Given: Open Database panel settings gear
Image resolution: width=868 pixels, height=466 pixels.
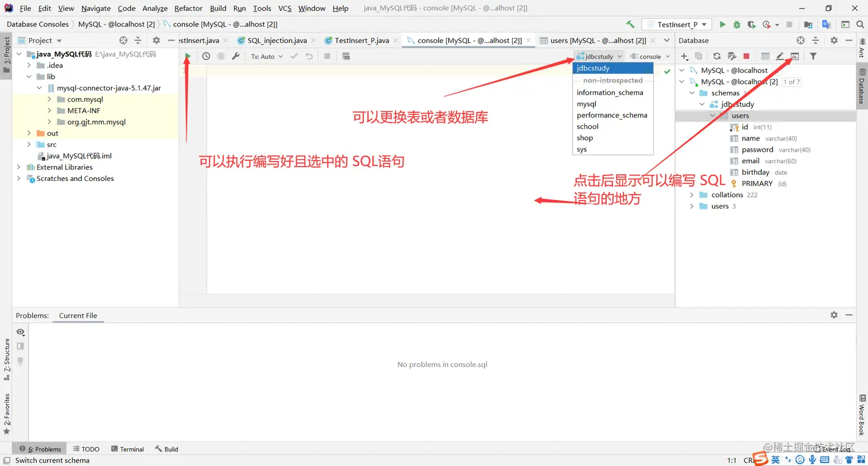Looking at the screenshot, I should [834, 40].
